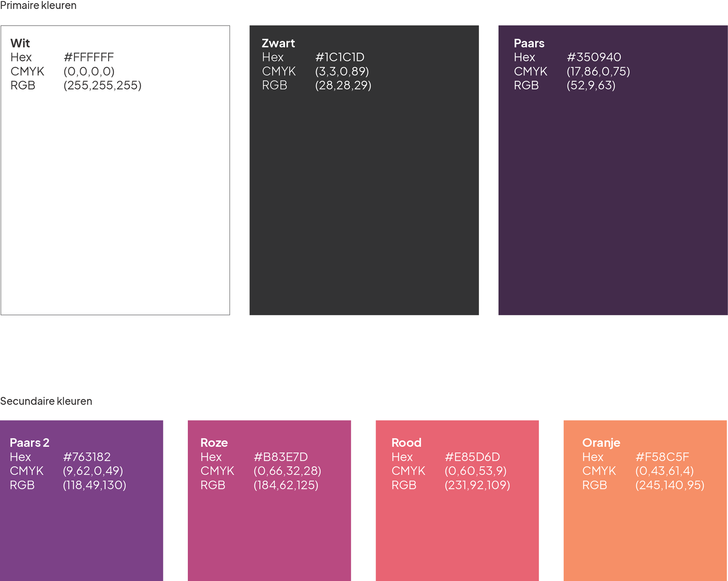728x581 pixels.
Task: Click the Secundaire kleuren heading
Action: point(46,401)
